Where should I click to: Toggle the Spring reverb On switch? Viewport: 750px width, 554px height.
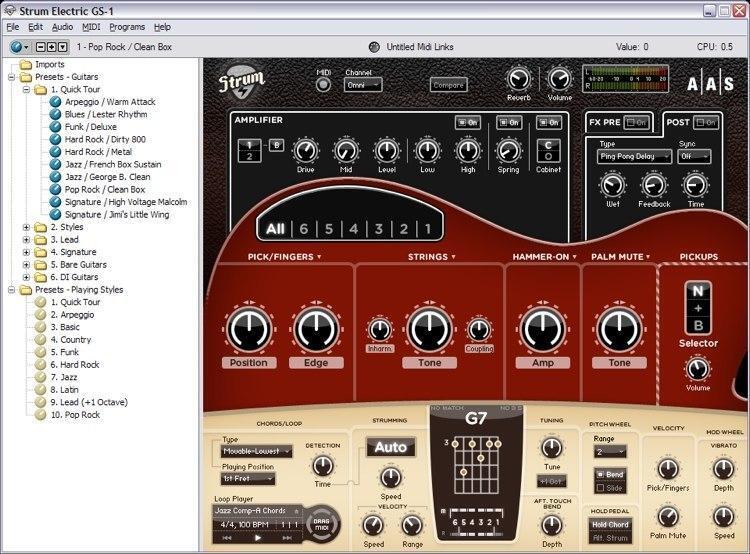click(508, 122)
